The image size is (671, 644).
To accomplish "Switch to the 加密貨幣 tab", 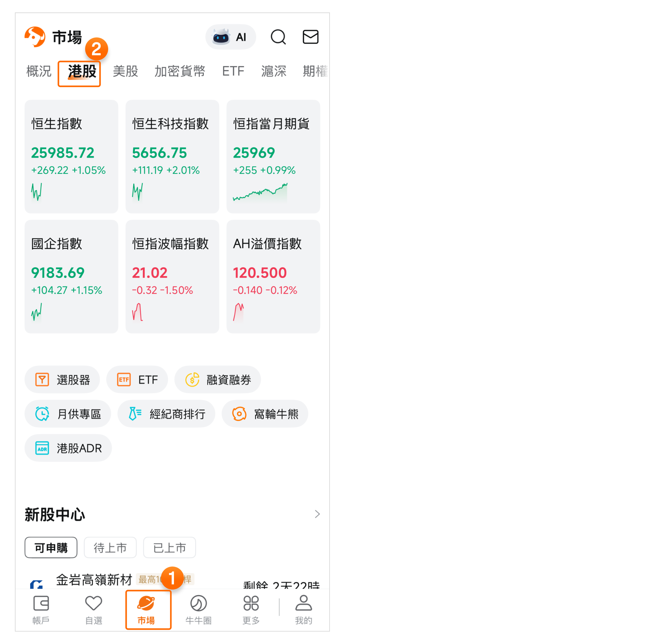I will (x=180, y=71).
